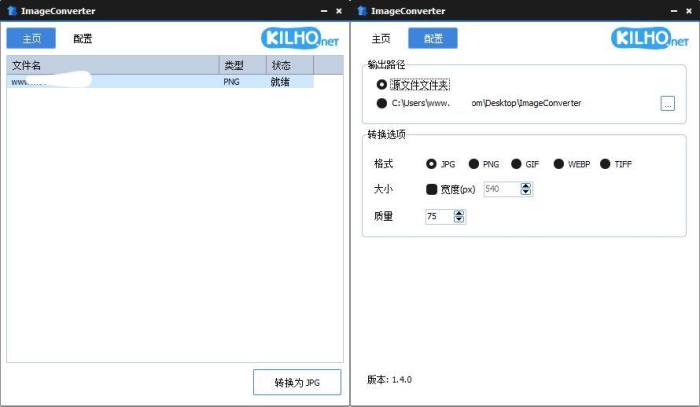Sort list by 类型 column header
The width and height of the screenshot is (700, 407).
tap(243, 65)
